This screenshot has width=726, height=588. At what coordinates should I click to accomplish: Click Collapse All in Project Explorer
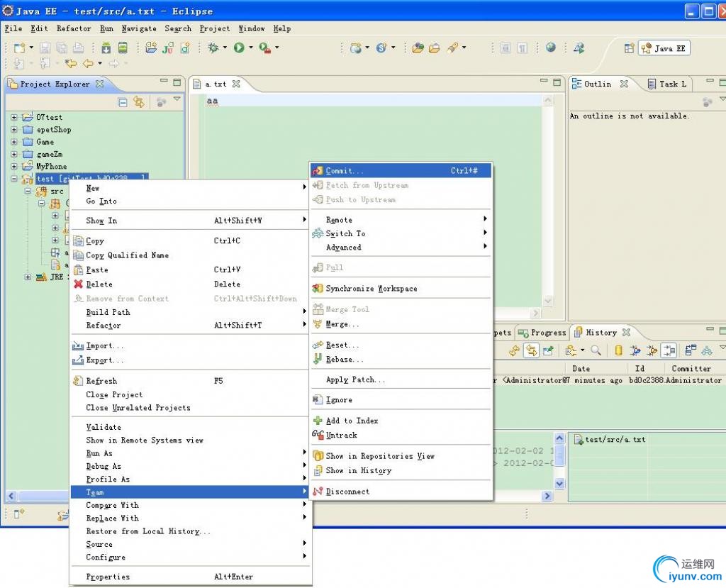coord(122,102)
